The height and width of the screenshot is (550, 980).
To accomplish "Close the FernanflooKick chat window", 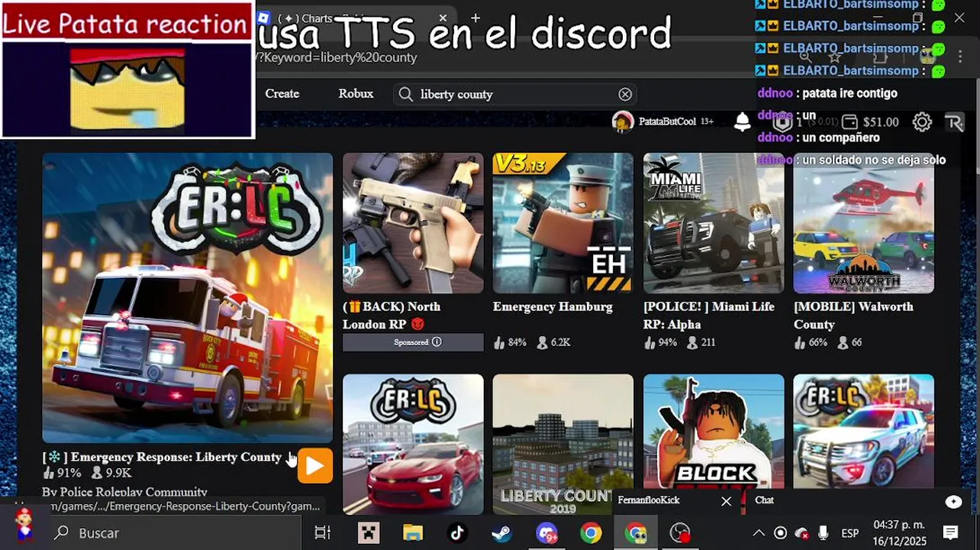I will (x=727, y=501).
